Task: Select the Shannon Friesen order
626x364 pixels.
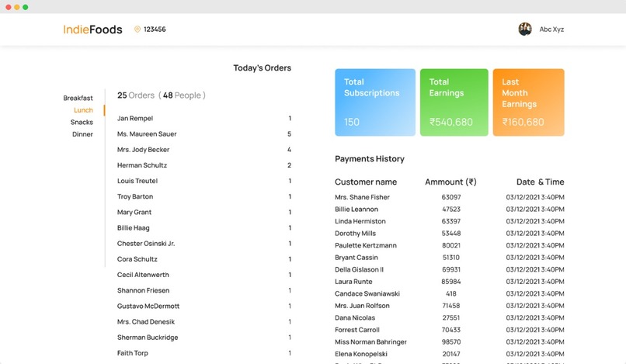Action: click(204, 290)
